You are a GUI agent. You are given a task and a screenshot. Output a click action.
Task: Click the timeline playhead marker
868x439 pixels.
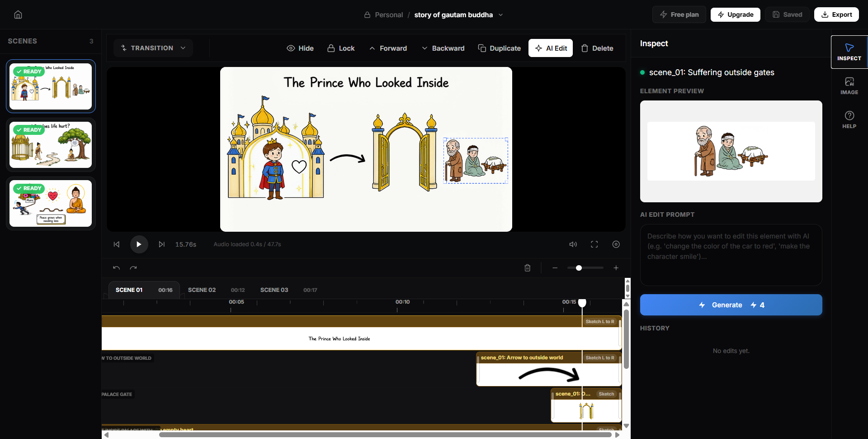(582, 302)
